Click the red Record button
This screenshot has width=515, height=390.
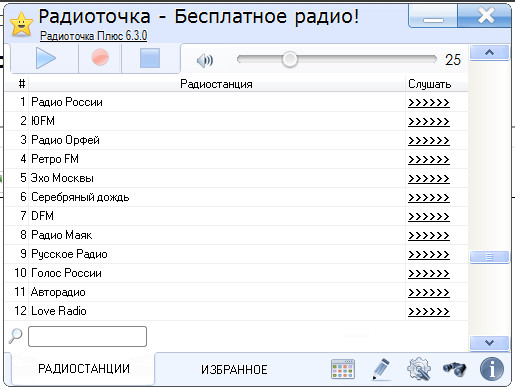click(100, 58)
